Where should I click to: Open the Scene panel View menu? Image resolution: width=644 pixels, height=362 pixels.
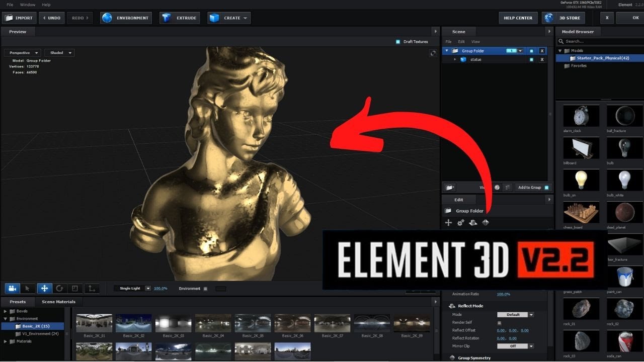(475, 42)
